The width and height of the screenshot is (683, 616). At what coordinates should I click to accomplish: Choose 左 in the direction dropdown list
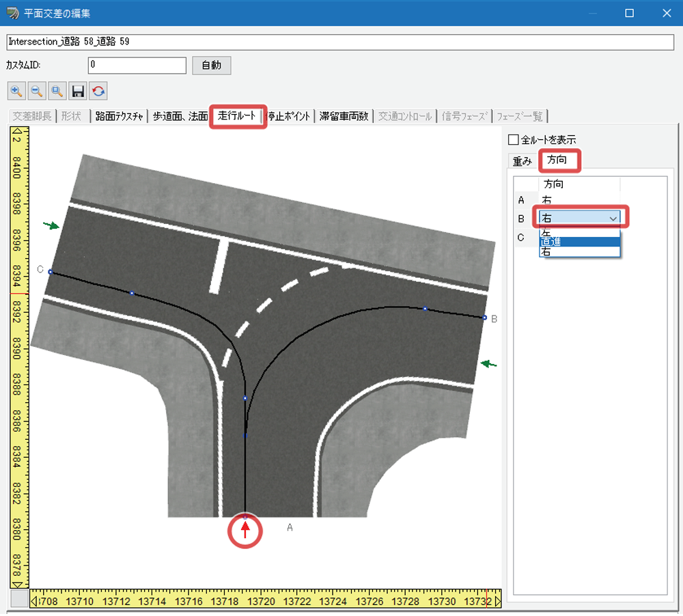click(579, 233)
